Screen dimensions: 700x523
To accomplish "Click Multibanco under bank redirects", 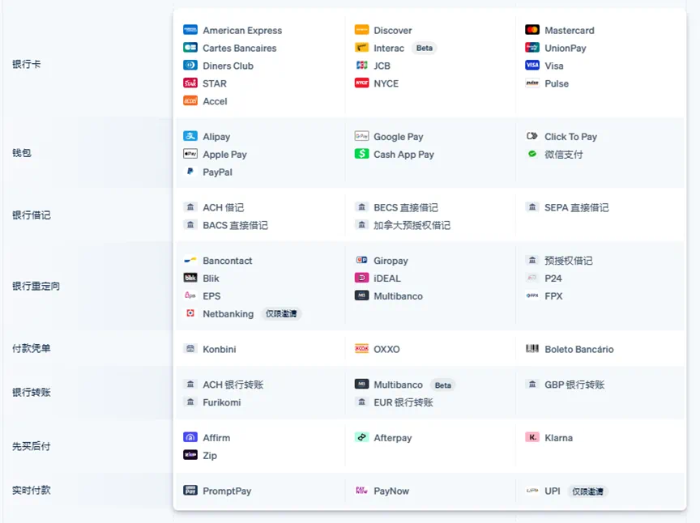I will point(398,296).
